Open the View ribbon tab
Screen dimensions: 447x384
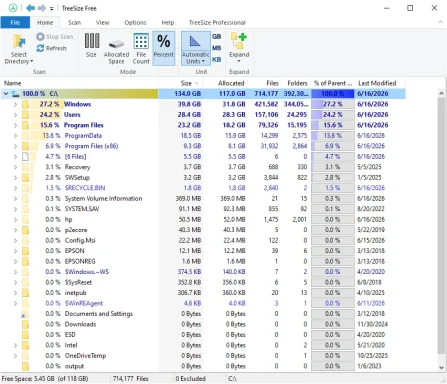point(102,22)
